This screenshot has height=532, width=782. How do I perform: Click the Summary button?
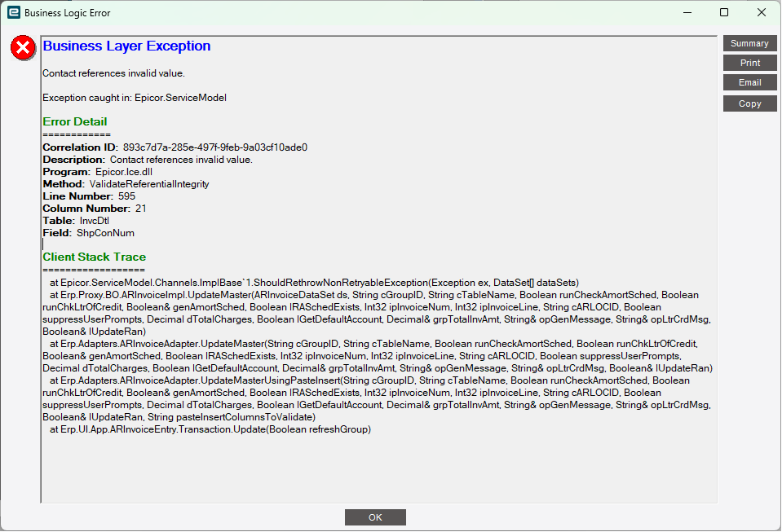click(749, 43)
